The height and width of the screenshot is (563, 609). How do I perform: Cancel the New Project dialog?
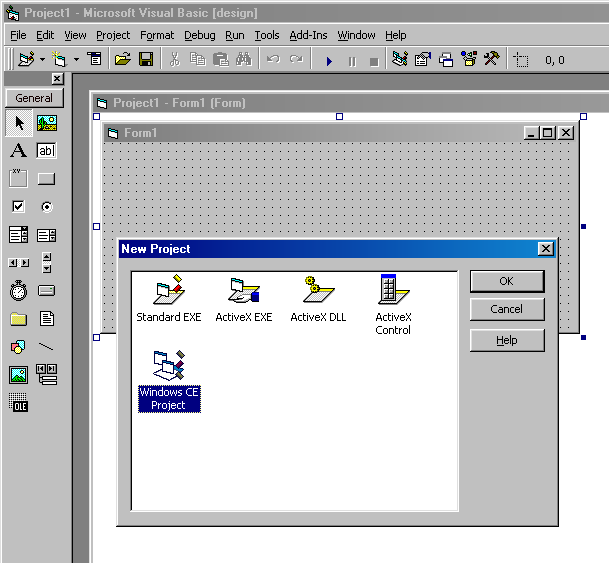(507, 309)
